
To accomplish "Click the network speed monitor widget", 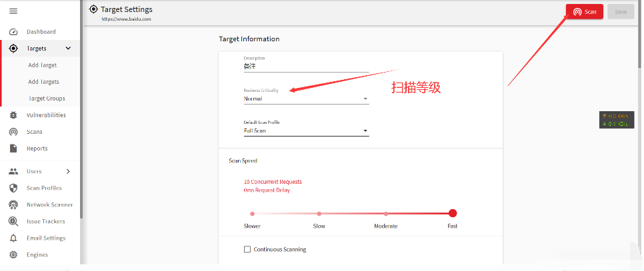I will pyautogui.click(x=617, y=120).
